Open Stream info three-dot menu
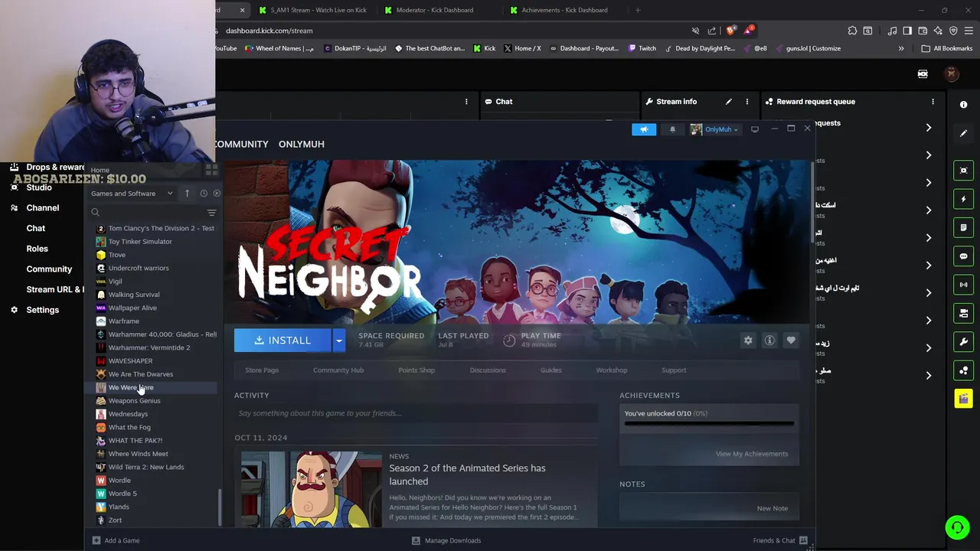 747,102
